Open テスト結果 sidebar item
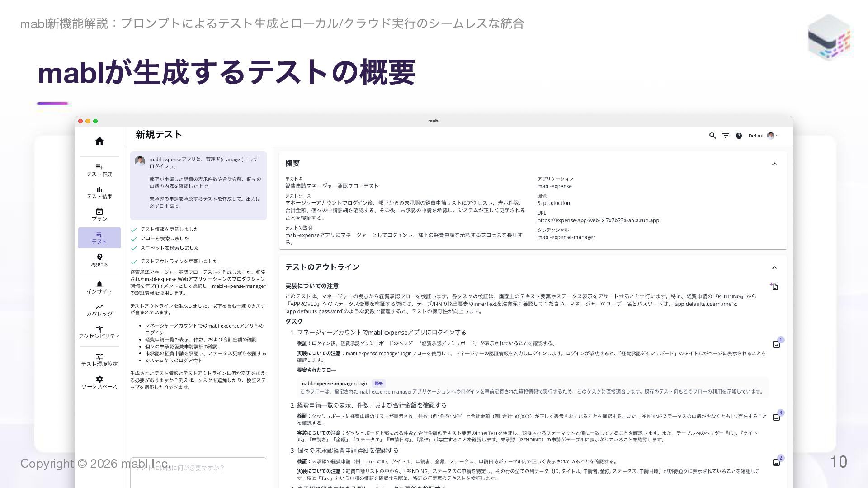Screen dimensions: 868x488 point(99,192)
